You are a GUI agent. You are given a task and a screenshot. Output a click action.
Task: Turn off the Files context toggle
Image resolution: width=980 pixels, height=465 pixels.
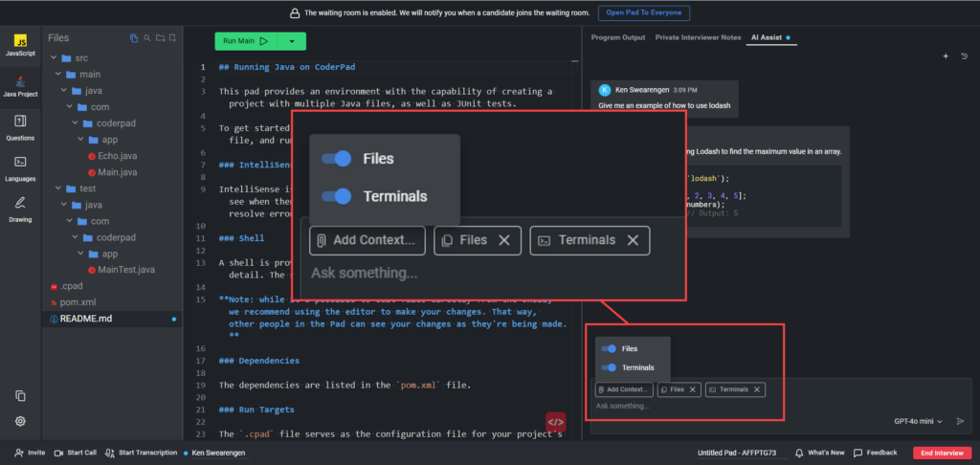608,348
